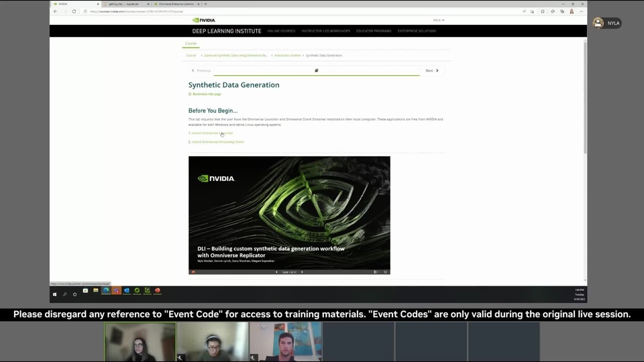644x362 pixels.
Task: Click the NYLA participant badge
Action: click(x=606, y=23)
